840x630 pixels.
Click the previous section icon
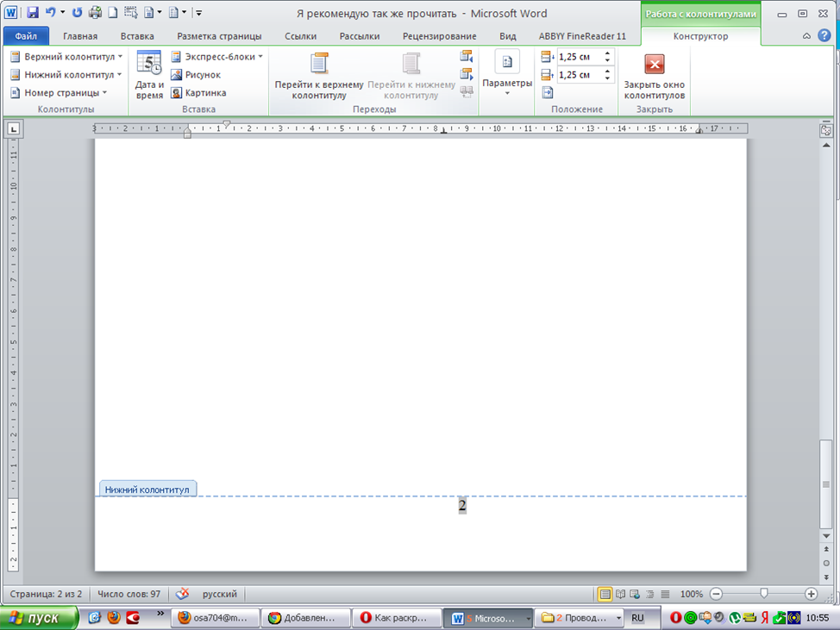[x=467, y=56]
